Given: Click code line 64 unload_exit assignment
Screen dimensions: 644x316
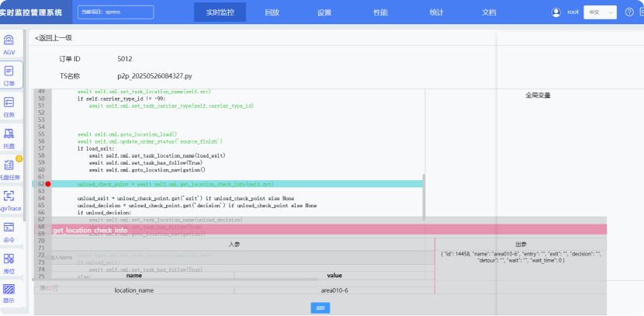Looking at the screenshot, I should pos(185,198).
